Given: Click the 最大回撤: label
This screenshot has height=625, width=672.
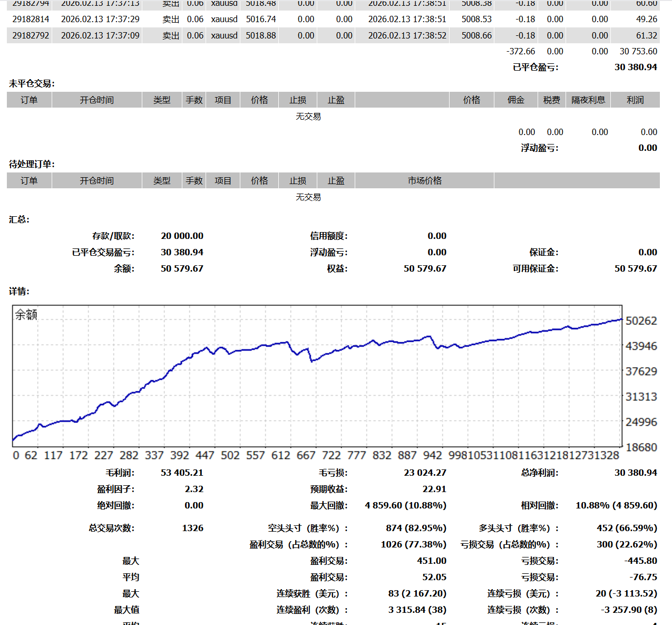Looking at the screenshot, I should [329, 505].
